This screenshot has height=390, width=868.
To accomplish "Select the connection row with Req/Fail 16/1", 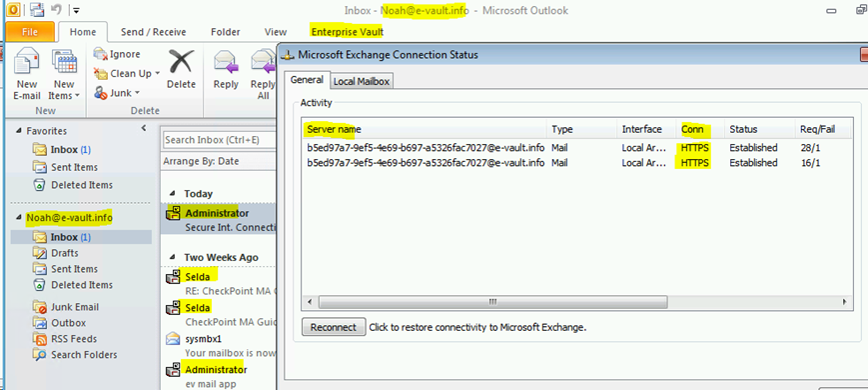I will pyautogui.click(x=575, y=163).
